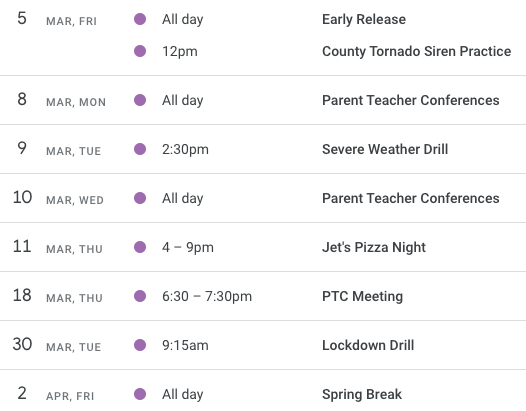The height and width of the screenshot is (411, 526).
Task: Click the purple dot beside 9:15am
Action: pos(140,345)
